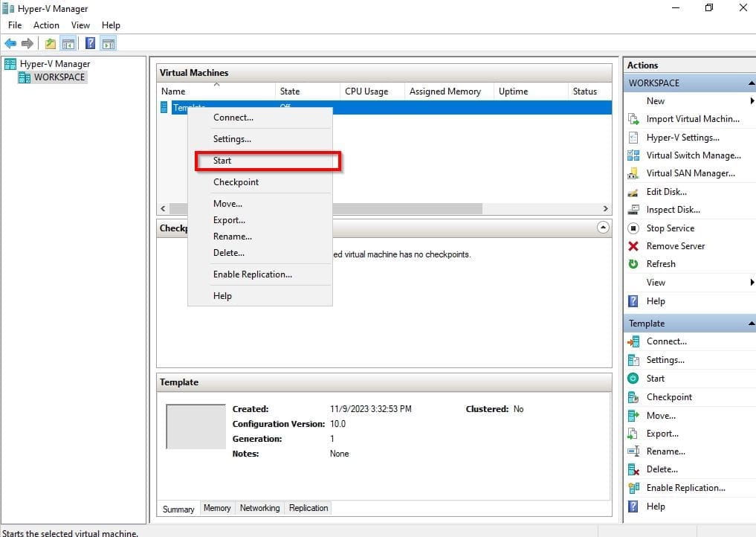The image size is (756, 537).
Task: Click Checkpoint icon in Template actions
Action: point(633,397)
